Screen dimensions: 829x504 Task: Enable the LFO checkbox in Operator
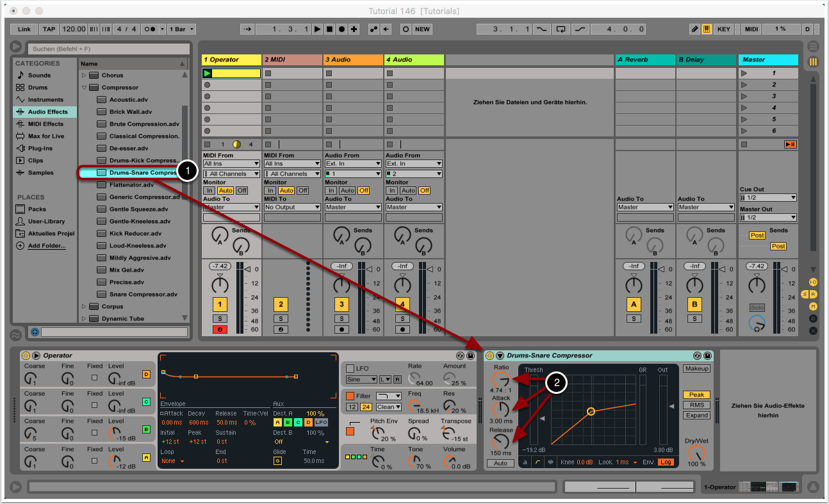point(350,368)
